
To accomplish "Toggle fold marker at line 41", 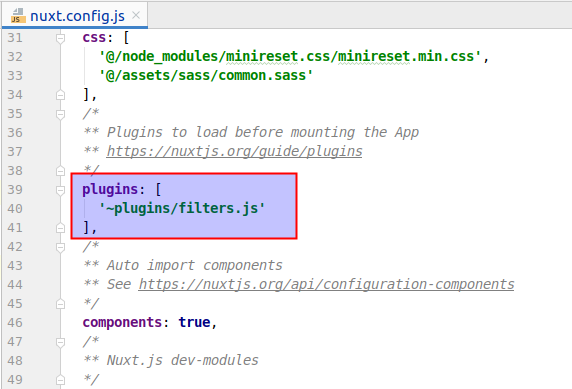I will (x=61, y=228).
